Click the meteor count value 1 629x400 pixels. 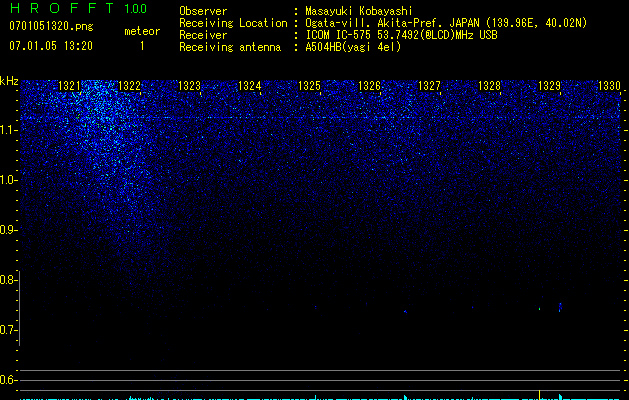coord(142,46)
